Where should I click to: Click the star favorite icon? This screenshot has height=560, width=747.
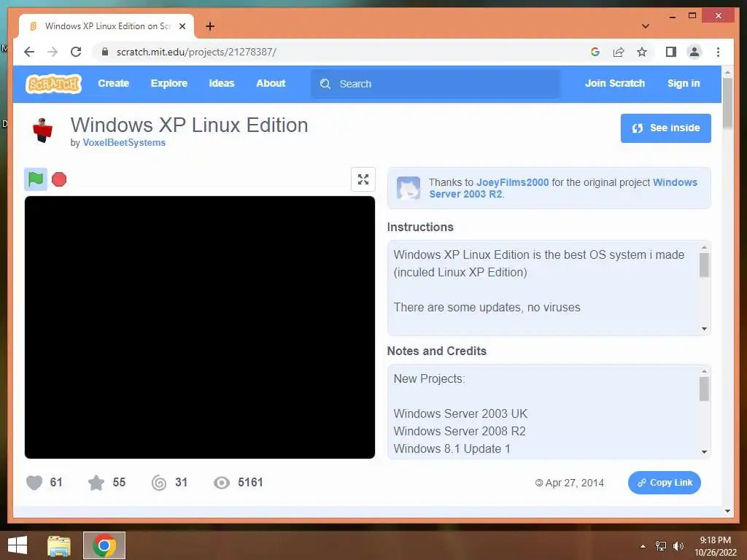[96, 483]
